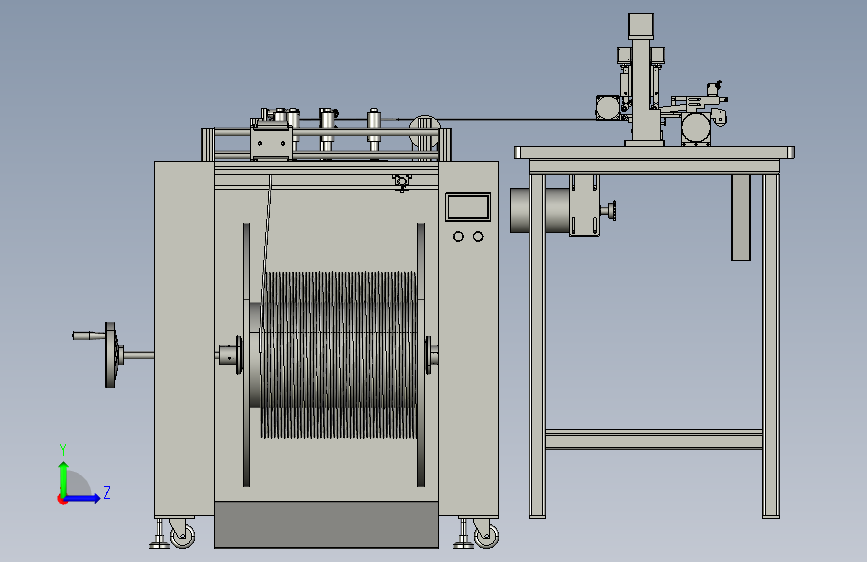Select the right round button below display
867x562 pixels.
pyautogui.click(x=478, y=237)
